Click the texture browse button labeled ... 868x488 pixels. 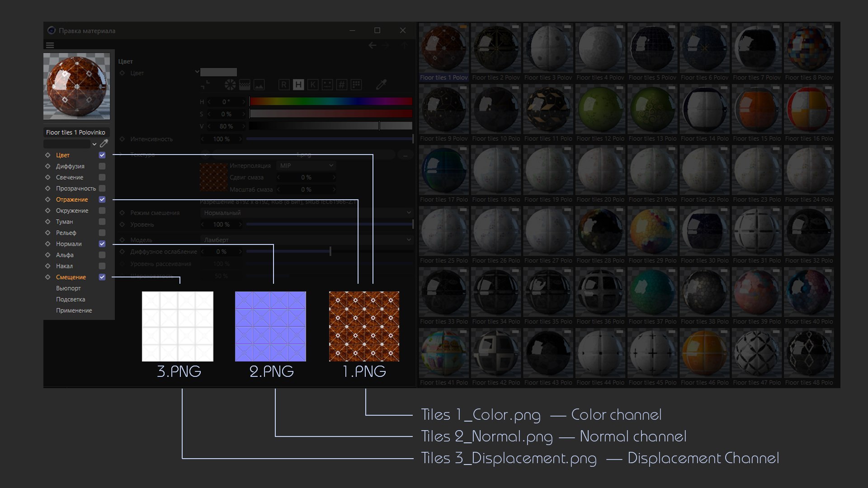(405, 155)
